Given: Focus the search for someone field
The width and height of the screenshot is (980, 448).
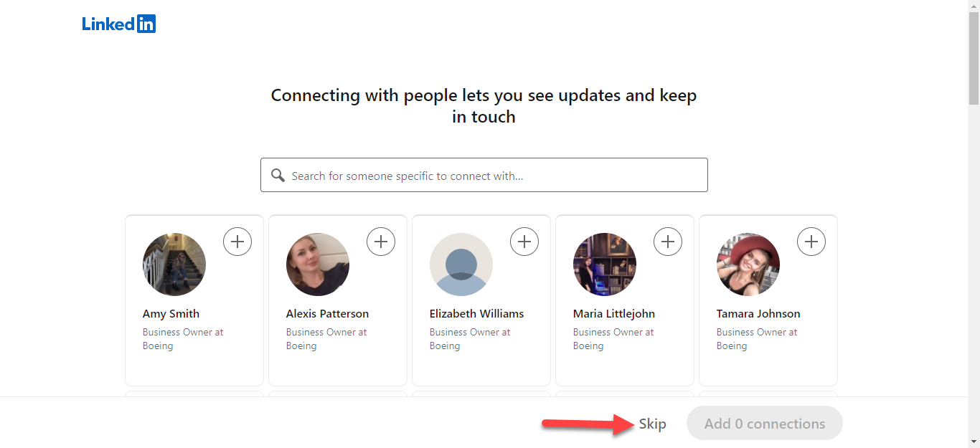Looking at the screenshot, I should point(495,176).
